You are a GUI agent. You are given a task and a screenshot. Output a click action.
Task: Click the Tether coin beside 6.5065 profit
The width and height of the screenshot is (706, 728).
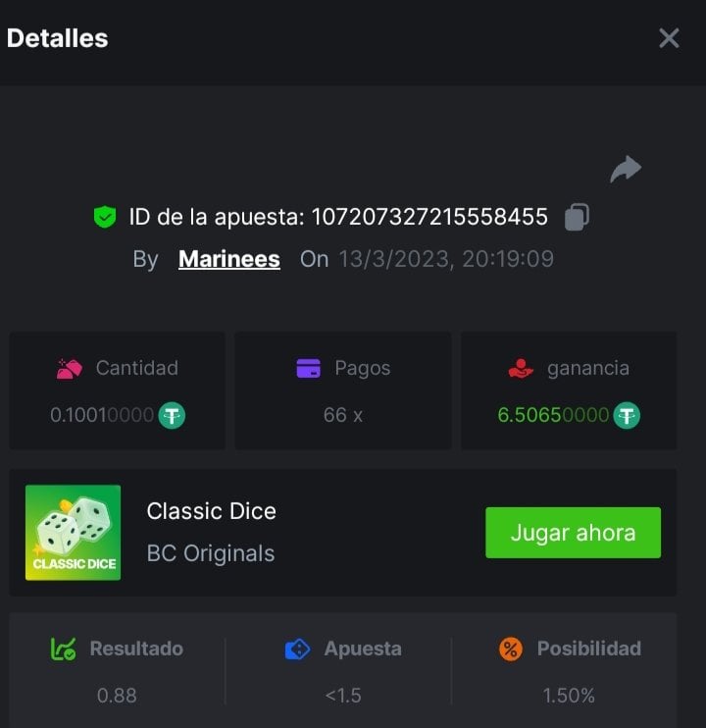click(628, 415)
